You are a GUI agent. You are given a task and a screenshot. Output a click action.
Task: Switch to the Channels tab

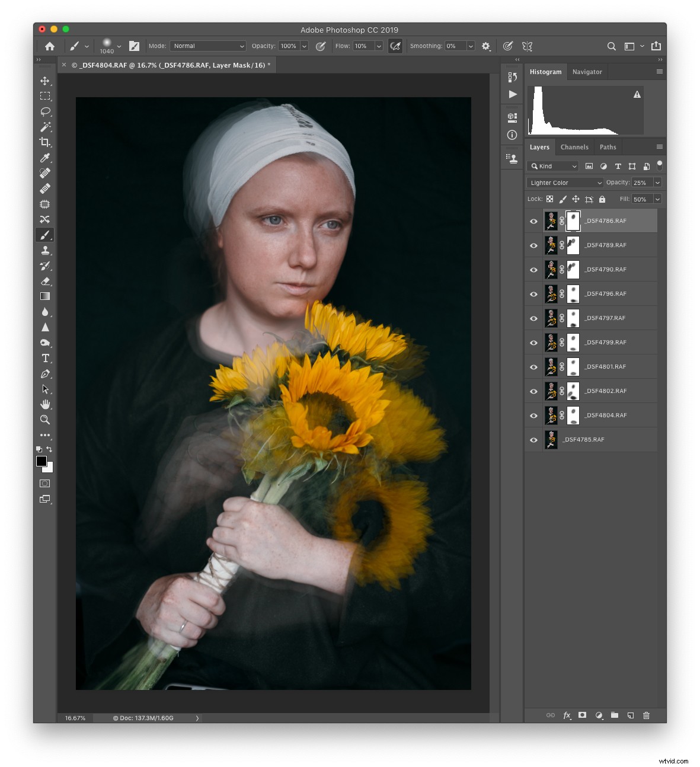click(x=574, y=147)
